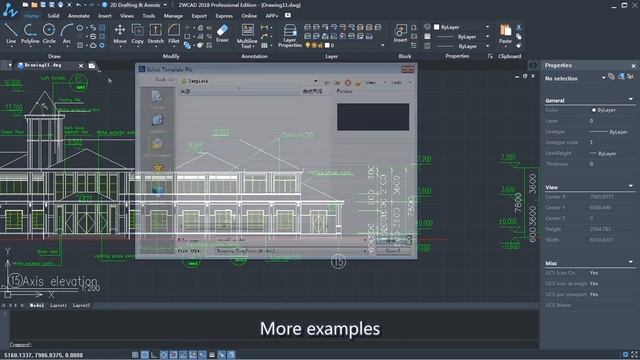The height and width of the screenshot is (360, 640).
Task: Open the Manage ribbon tab
Action: 173,16
